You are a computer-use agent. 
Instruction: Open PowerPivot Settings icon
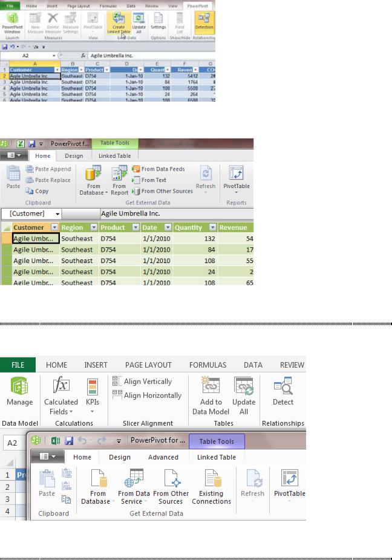pos(158,21)
